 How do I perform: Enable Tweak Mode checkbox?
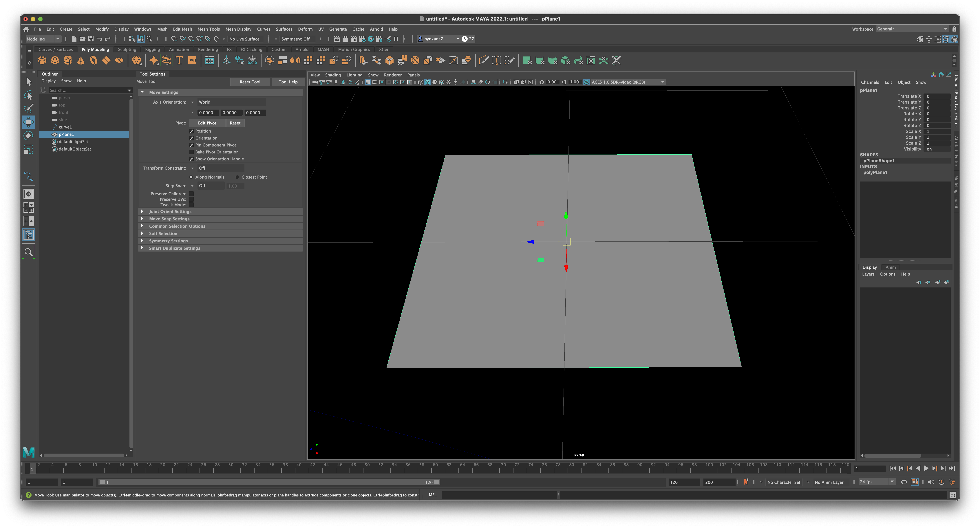pos(191,205)
